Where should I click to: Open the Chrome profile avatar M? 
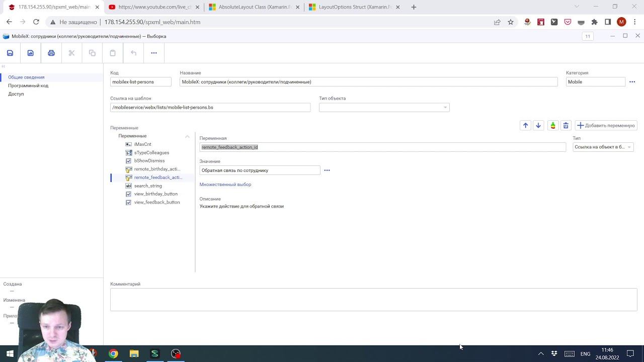pos(621,22)
